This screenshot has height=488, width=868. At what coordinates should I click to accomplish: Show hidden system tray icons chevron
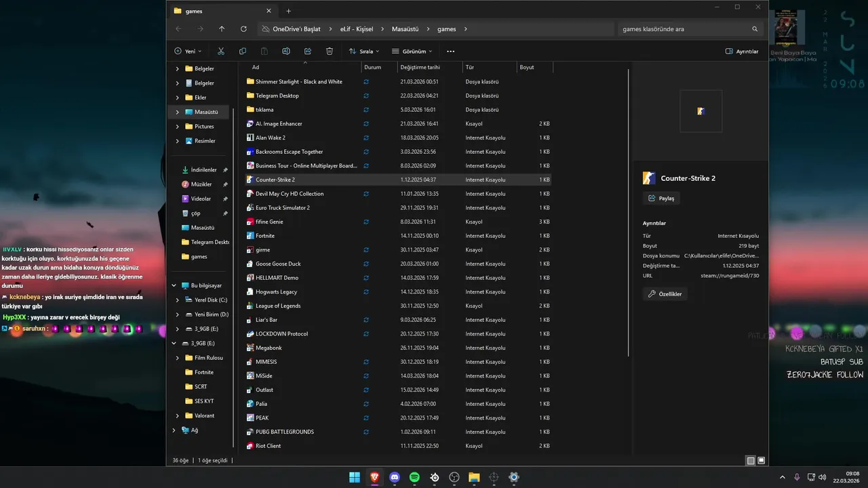782,477
